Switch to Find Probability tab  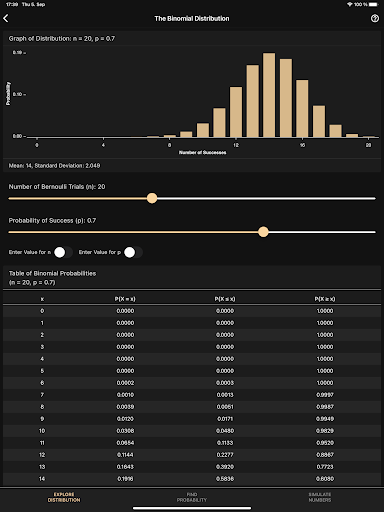pos(192,497)
